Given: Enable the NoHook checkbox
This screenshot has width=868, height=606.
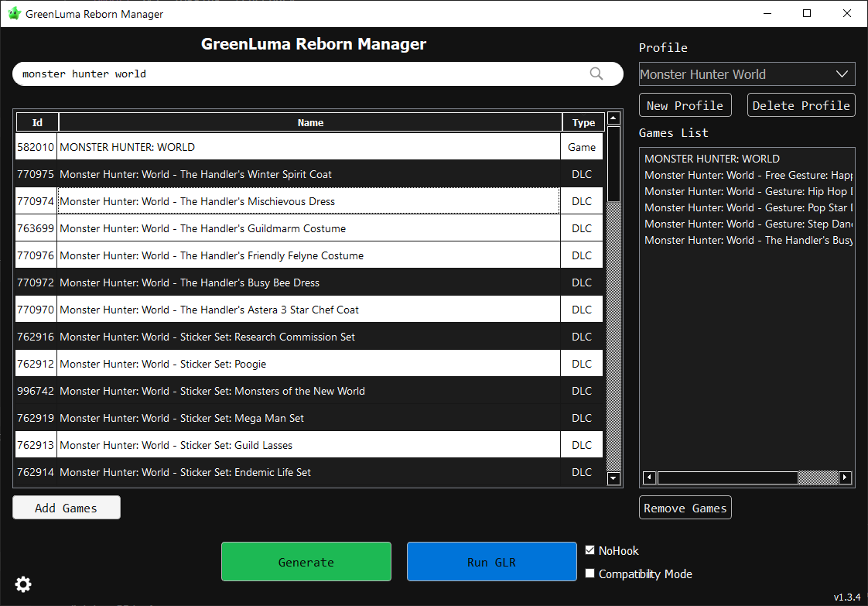Looking at the screenshot, I should click(x=590, y=550).
